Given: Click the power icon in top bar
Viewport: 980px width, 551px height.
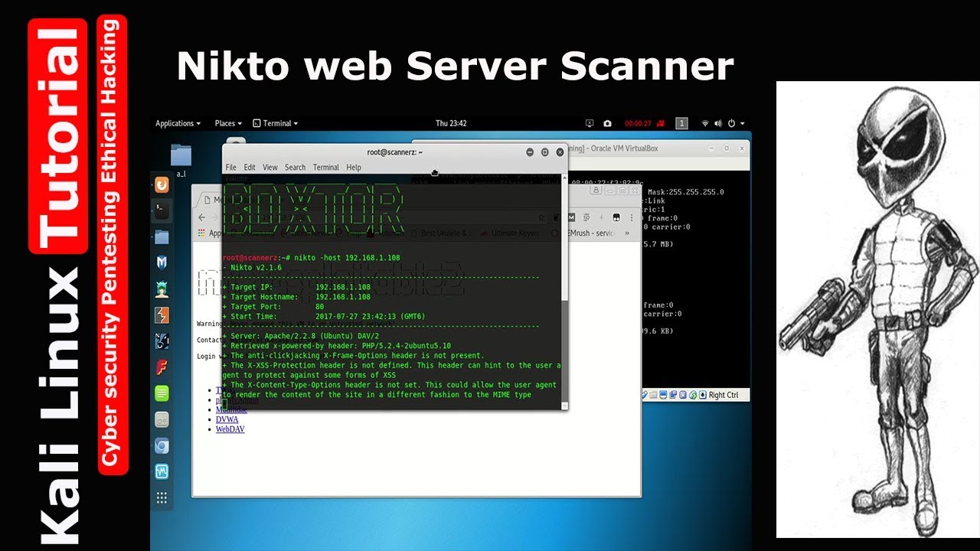Looking at the screenshot, I should click(731, 123).
